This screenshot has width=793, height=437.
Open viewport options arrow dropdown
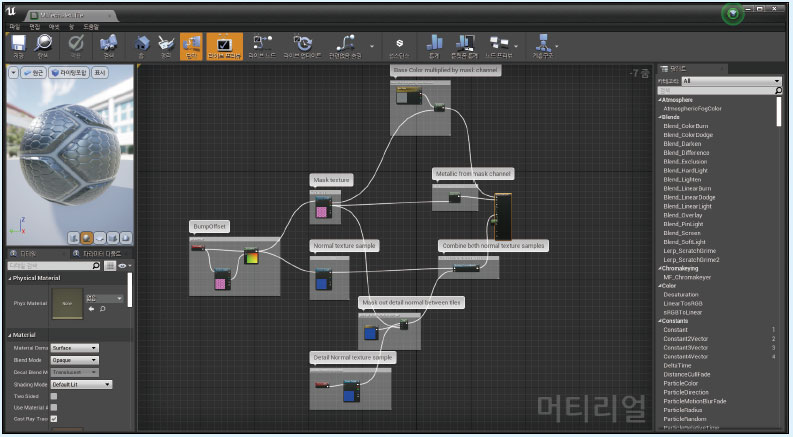(x=14, y=73)
